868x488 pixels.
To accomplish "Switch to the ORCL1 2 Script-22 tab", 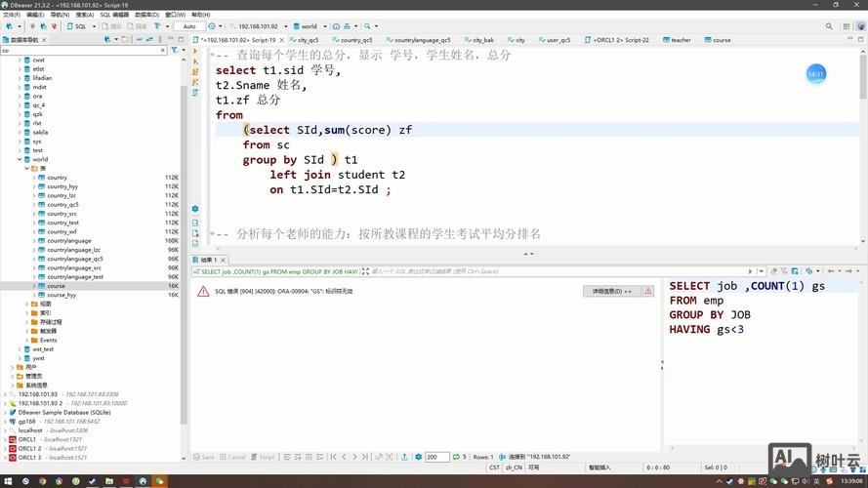I will click(617, 40).
